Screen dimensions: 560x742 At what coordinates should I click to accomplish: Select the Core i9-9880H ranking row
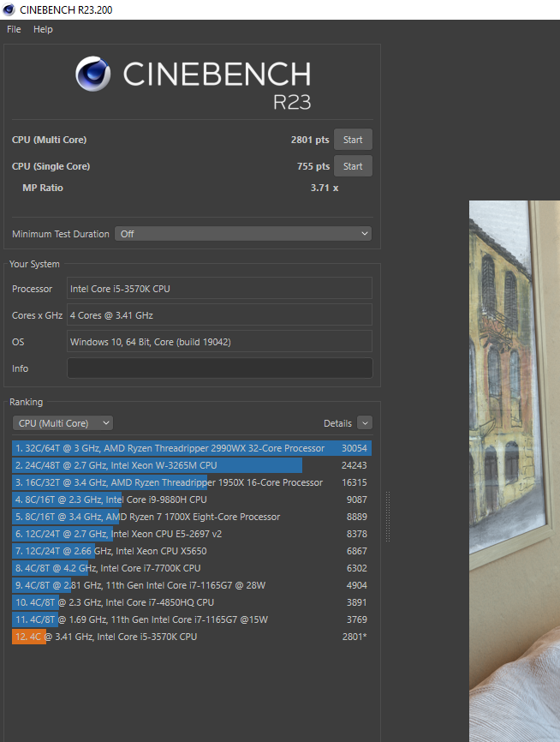coord(192,500)
